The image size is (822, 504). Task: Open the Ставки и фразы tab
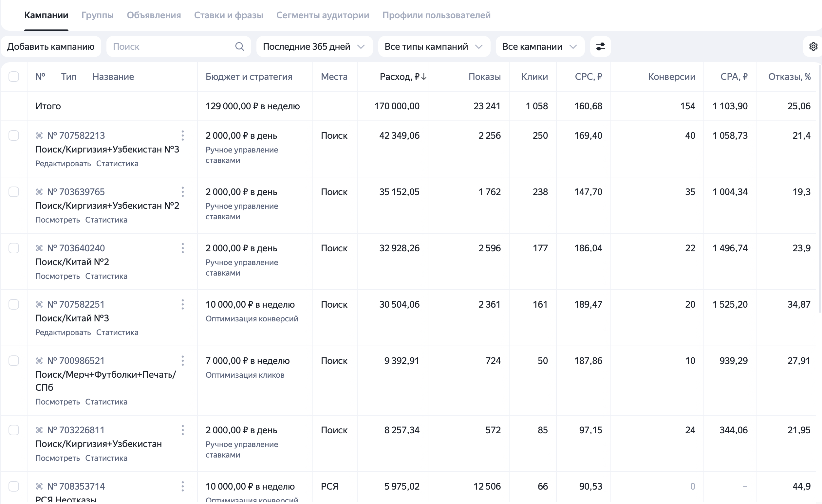tap(229, 15)
